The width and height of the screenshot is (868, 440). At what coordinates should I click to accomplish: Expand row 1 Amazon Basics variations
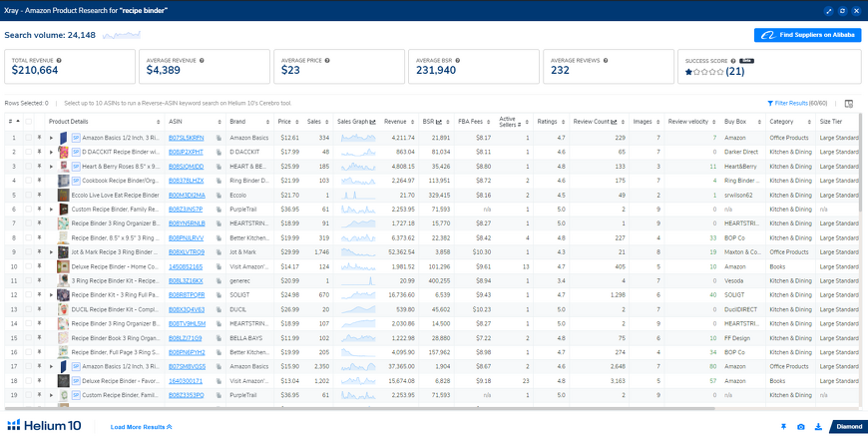pyautogui.click(x=52, y=138)
